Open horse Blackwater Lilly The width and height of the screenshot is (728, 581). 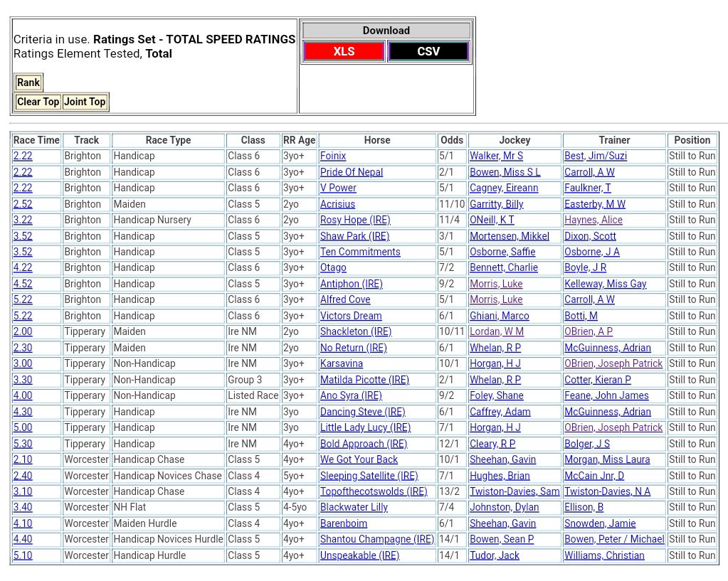click(x=354, y=507)
